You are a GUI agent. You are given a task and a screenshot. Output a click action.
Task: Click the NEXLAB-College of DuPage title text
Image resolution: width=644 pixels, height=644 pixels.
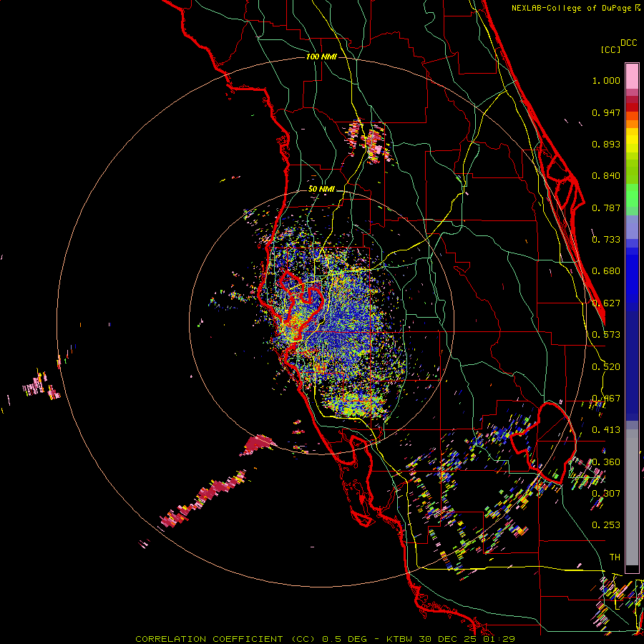tap(572, 8)
